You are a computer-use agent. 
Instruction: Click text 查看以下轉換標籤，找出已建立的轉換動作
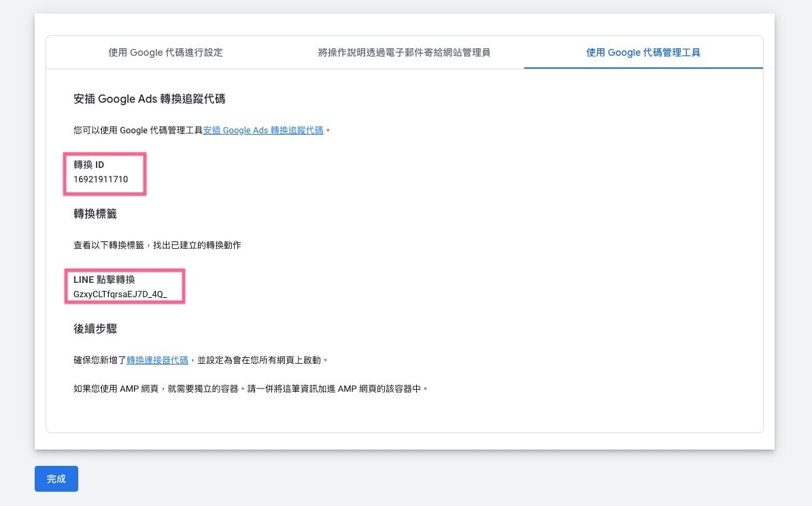[x=157, y=245]
